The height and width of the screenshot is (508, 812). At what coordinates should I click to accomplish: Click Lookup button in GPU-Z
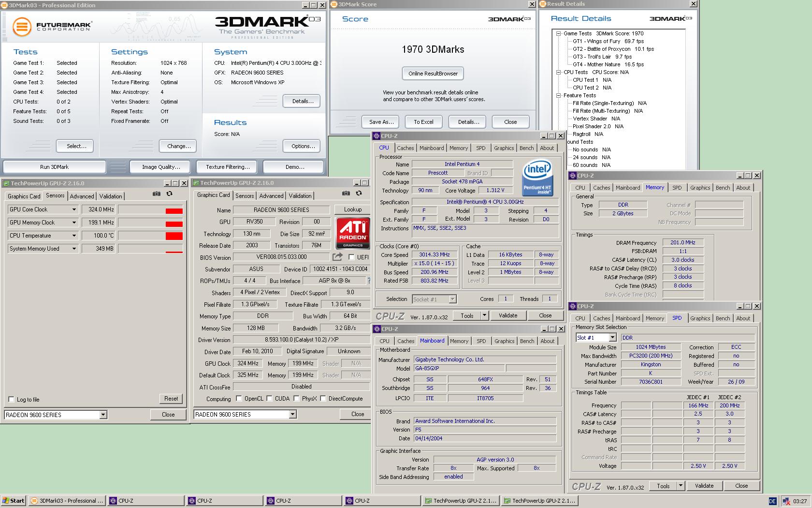[353, 209]
